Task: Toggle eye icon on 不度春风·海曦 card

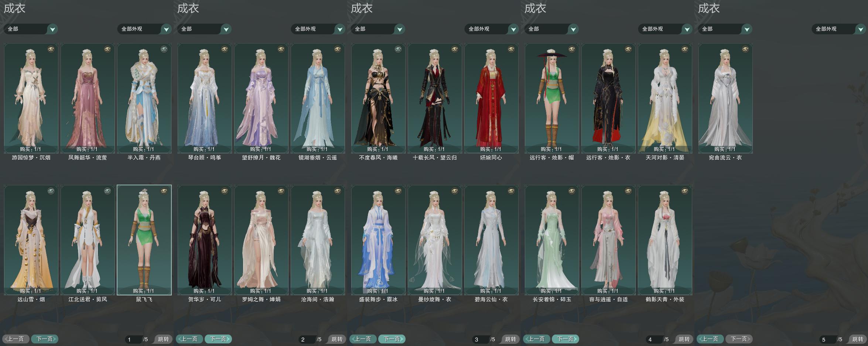Action: coord(398,49)
